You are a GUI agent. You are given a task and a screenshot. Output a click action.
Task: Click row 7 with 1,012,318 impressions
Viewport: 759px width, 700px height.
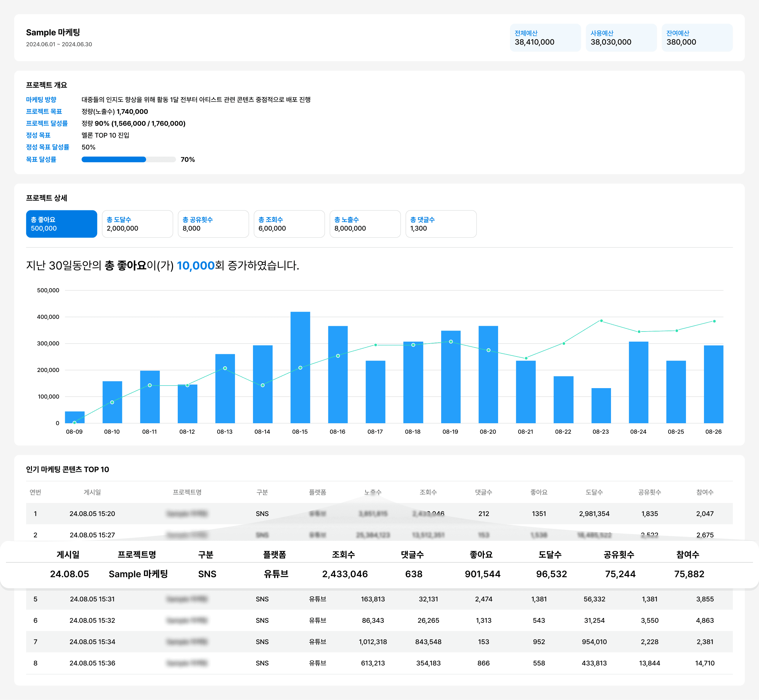pos(373,642)
